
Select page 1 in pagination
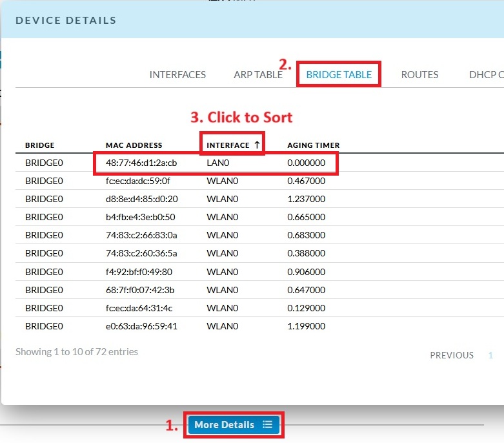coord(490,355)
